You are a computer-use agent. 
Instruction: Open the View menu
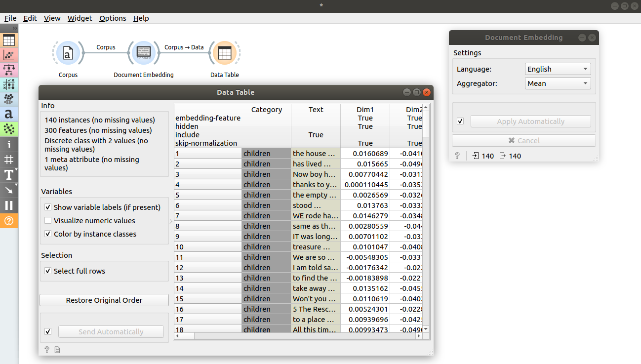pyautogui.click(x=52, y=18)
